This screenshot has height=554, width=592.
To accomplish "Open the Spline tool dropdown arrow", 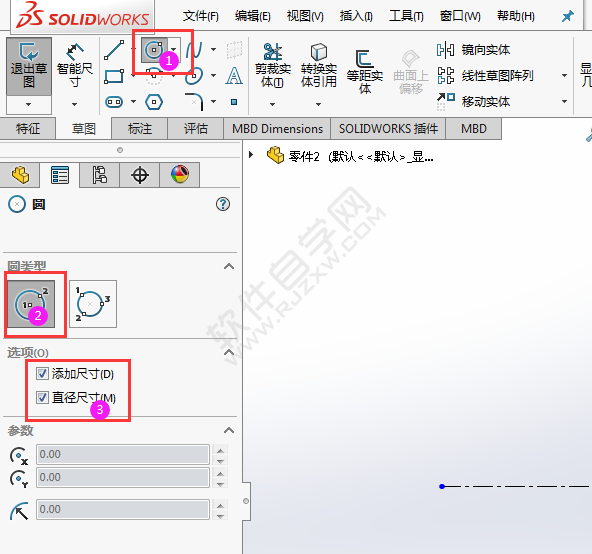I will pyautogui.click(x=213, y=50).
